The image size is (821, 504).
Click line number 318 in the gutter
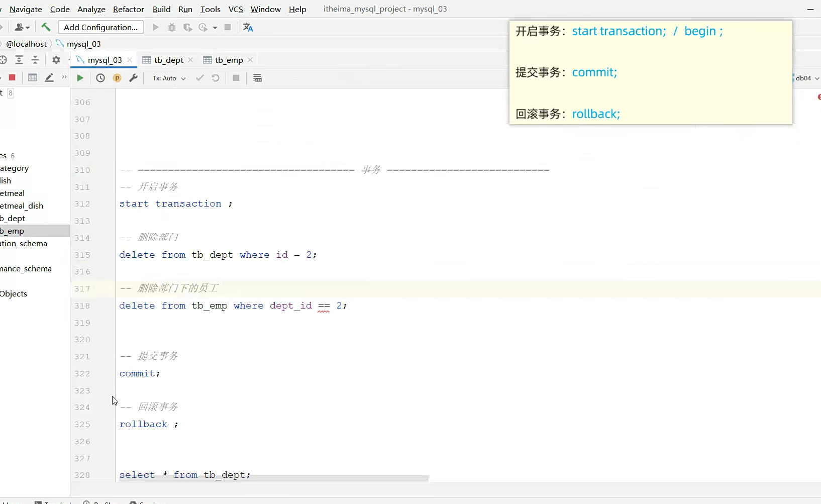pyautogui.click(x=82, y=306)
